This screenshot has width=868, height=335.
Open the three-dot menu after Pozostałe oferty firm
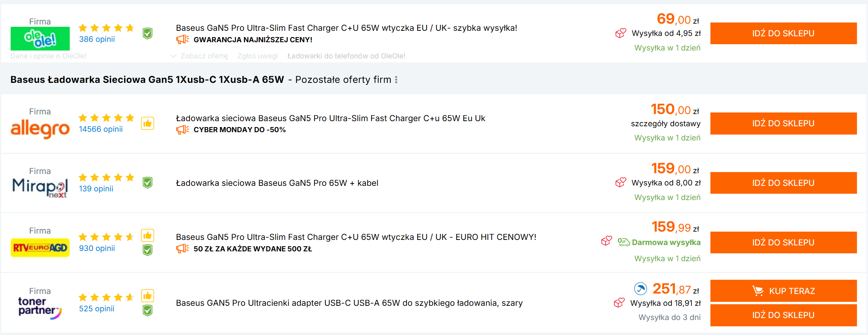tap(396, 80)
